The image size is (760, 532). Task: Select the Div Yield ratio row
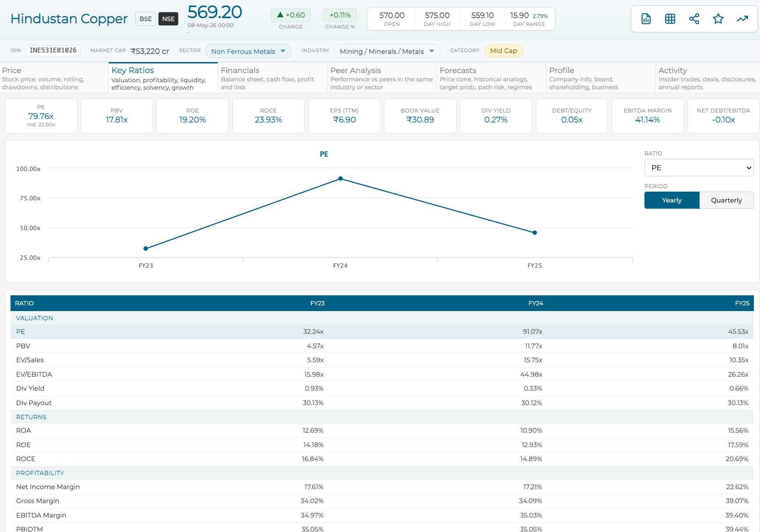point(382,388)
